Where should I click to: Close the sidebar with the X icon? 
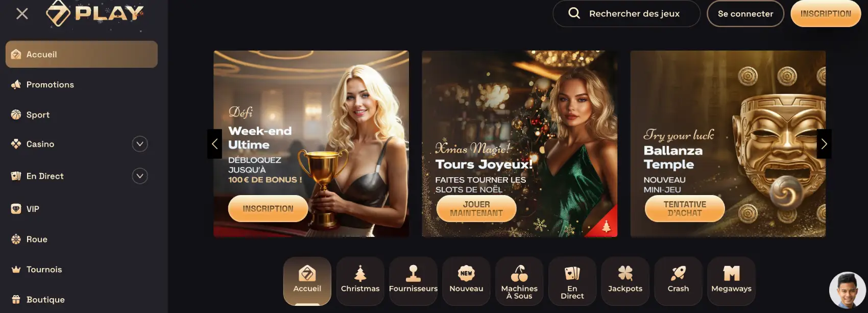click(22, 14)
